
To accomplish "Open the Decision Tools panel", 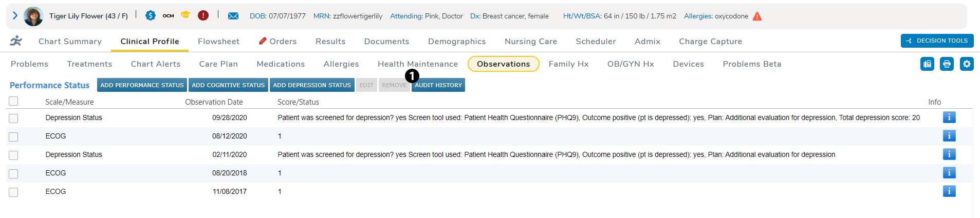I will pos(937,41).
